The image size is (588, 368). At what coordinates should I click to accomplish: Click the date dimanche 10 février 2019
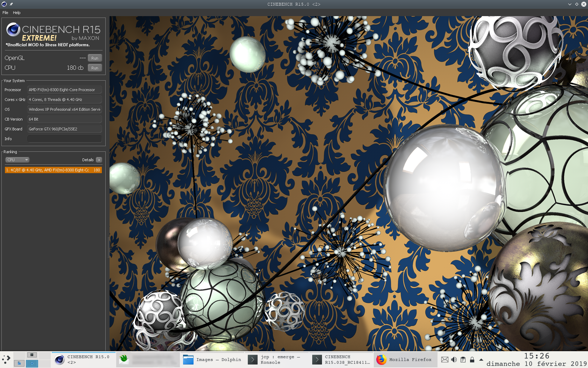[537, 364]
